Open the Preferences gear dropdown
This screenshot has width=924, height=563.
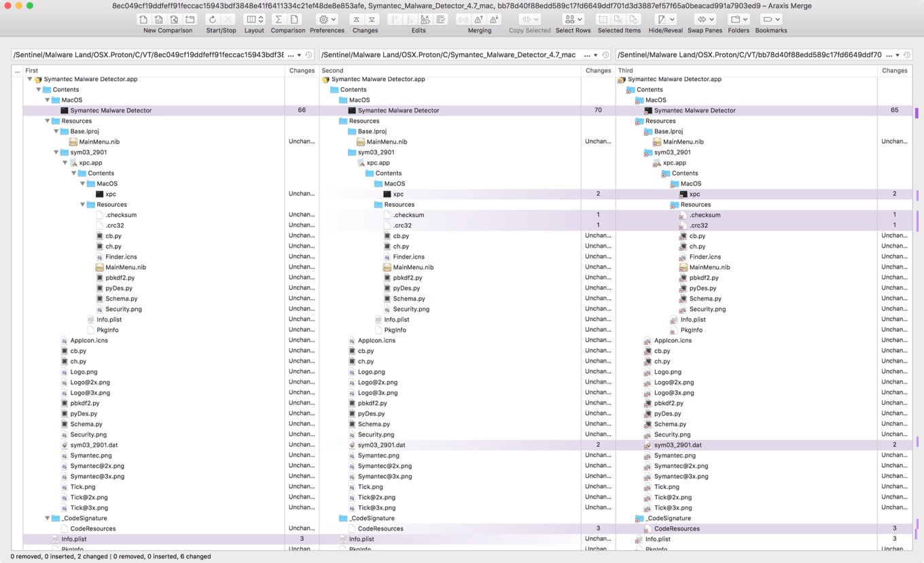(327, 20)
